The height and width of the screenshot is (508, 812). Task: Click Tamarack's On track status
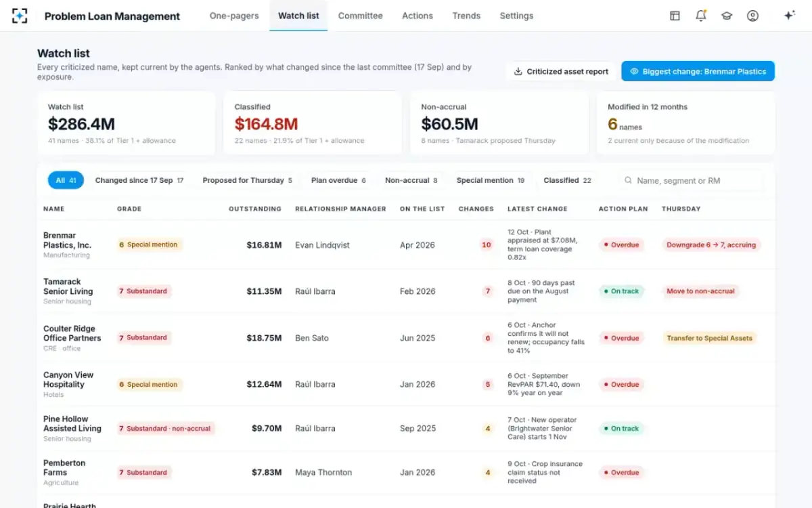click(x=621, y=291)
